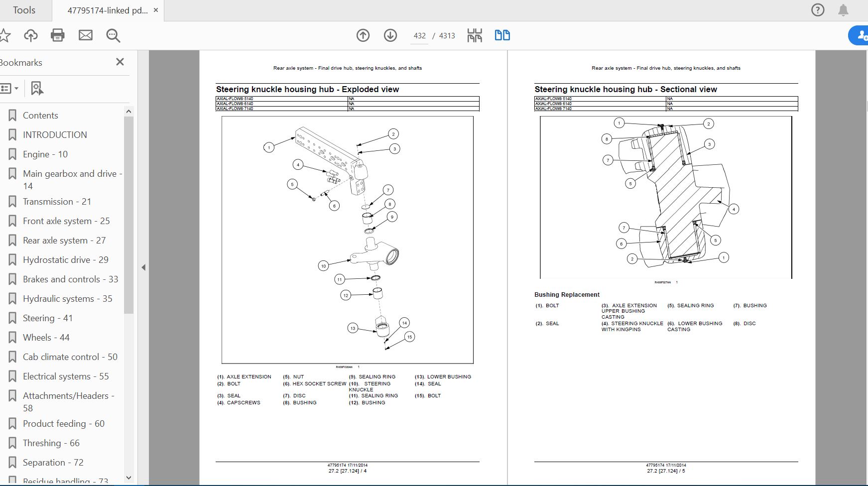Screen dimensions: 868x486
Task: Open the Rear axle system - 27 bookmark
Action: click(x=64, y=241)
